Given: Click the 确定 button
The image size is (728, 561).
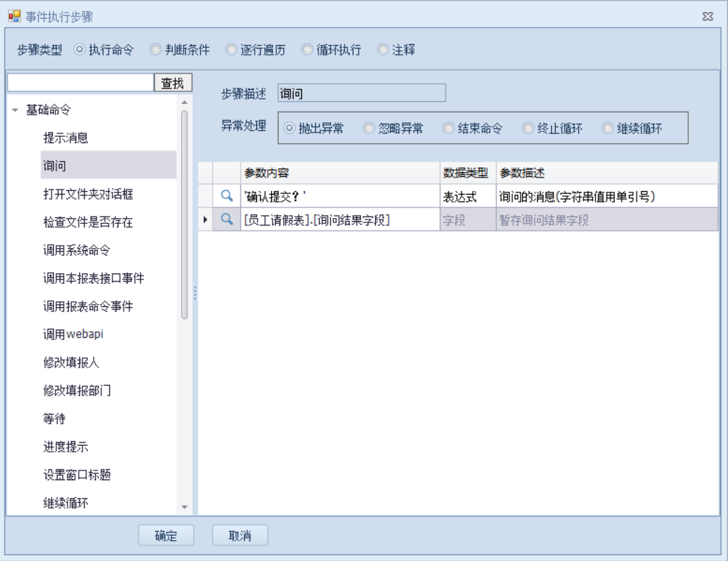Looking at the screenshot, I should tap(166, 536).
